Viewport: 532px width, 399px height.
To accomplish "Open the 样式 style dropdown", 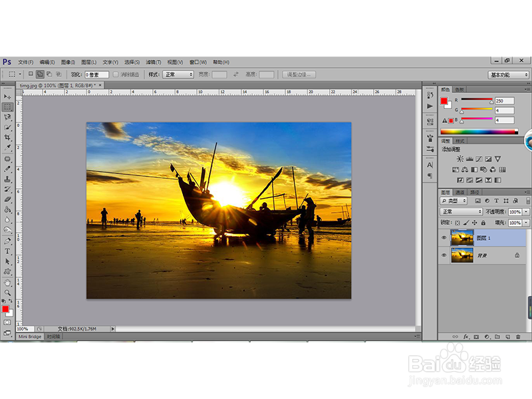I will pyautogui.click(x=178, y=74).
